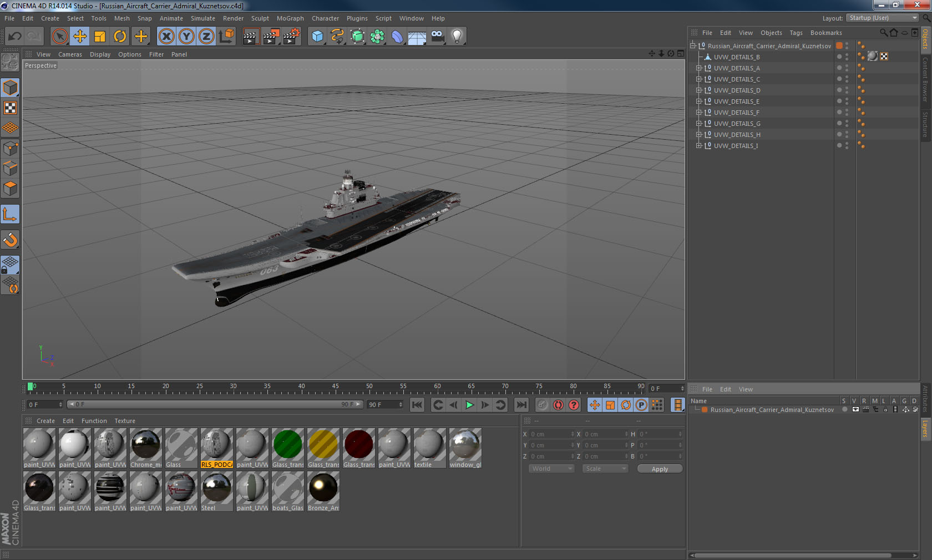Enable the Snap magnet tool
The image size is (932, 560).
coord(10,240)
